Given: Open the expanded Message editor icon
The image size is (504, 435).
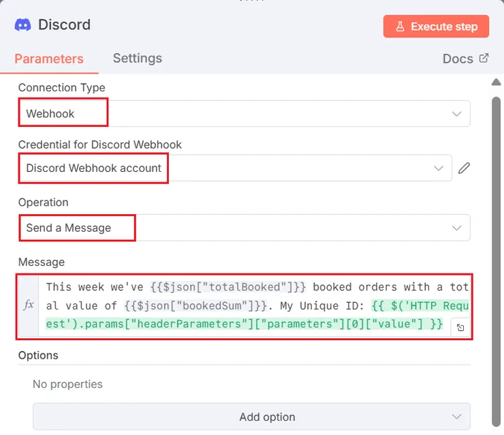Looking at the screenshot, I should click(x=460, y=328).
